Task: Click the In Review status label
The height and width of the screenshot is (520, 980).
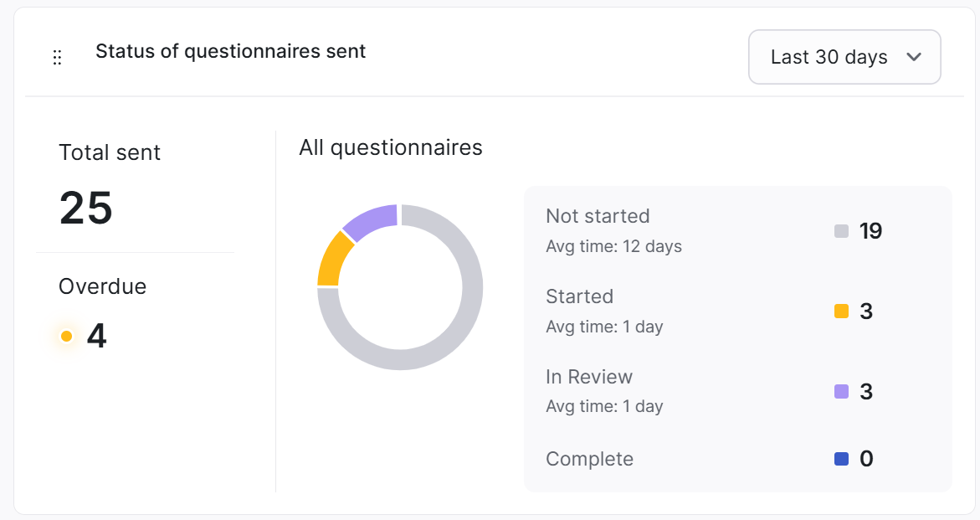Action: click(x=588, y=377)
